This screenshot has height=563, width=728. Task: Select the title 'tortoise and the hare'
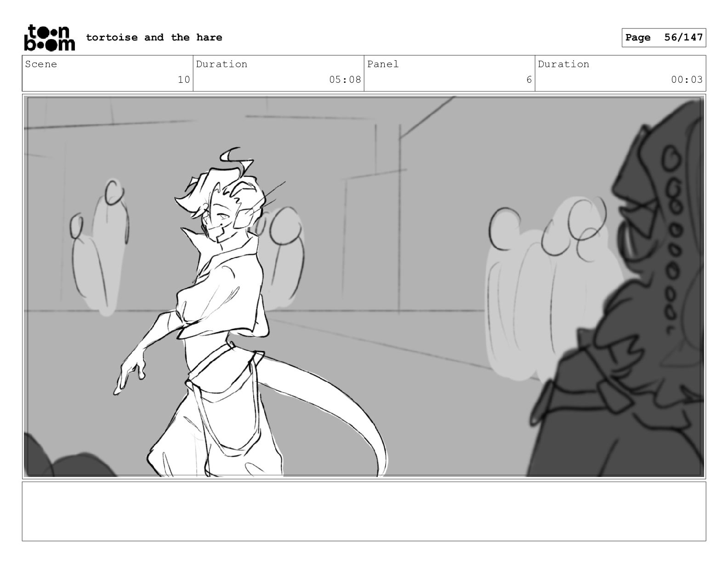click(154, 37)
